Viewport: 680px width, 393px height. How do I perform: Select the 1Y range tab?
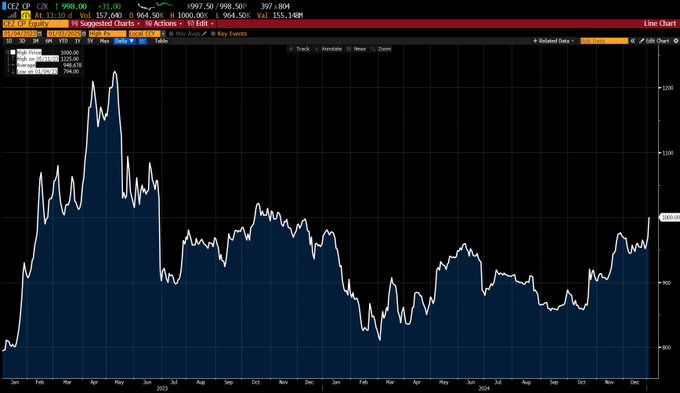78,41
